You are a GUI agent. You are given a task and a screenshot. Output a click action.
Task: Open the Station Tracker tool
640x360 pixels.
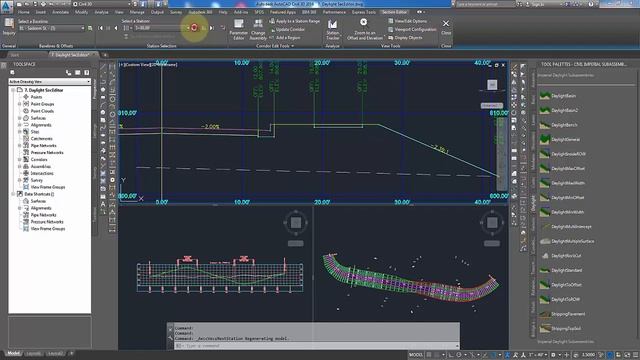coord(333,29)
